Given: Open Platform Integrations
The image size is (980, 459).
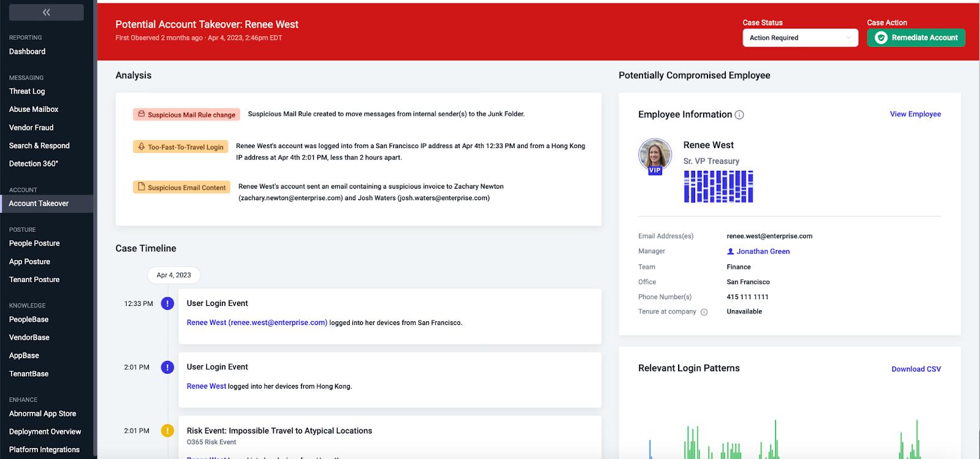Looking at the screenshot, I should (44, 449).
